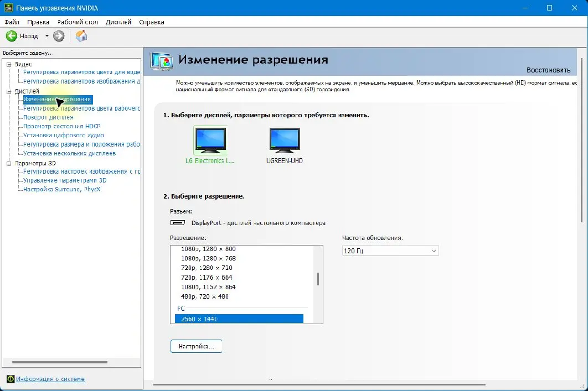Image resolution: width=588 pixels, height=391 pixels.
Task: Collapse the Дисплей tree section
Action: coord(9,91)
